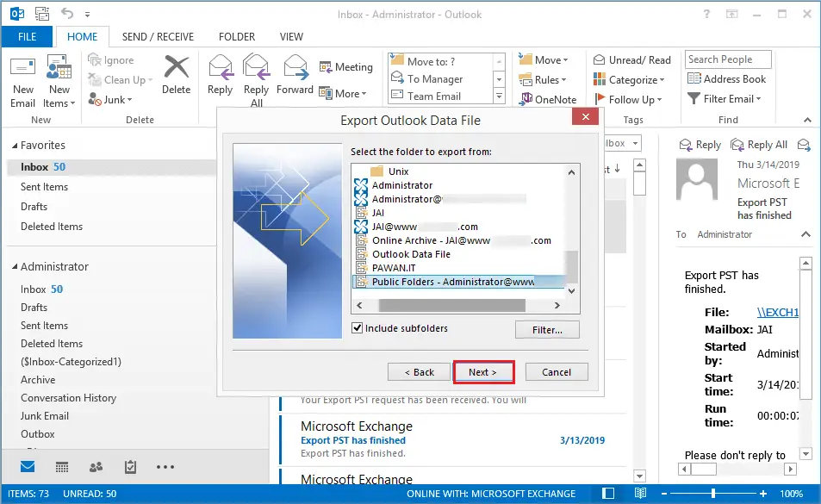The height and width of the screenshot is (504, 821).
Task: Click Team Email quick step
Action: [x=433, y=96]
